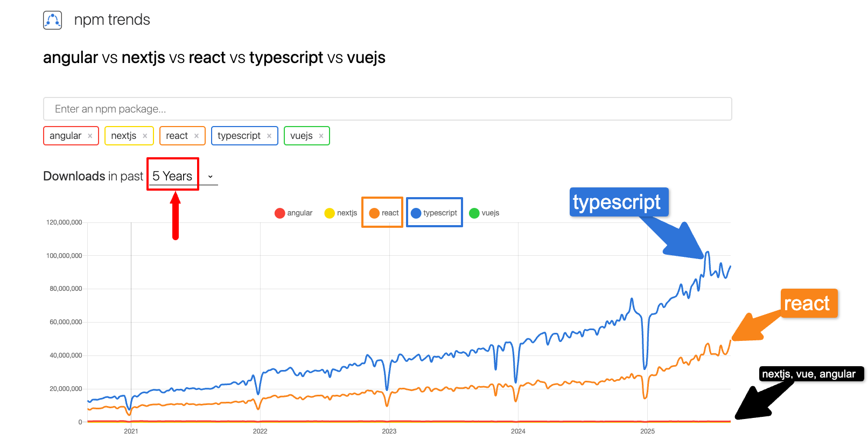Focus the Enter an npm package field
This screenshot has width=868, height=447.
click(x=387, y=109)
